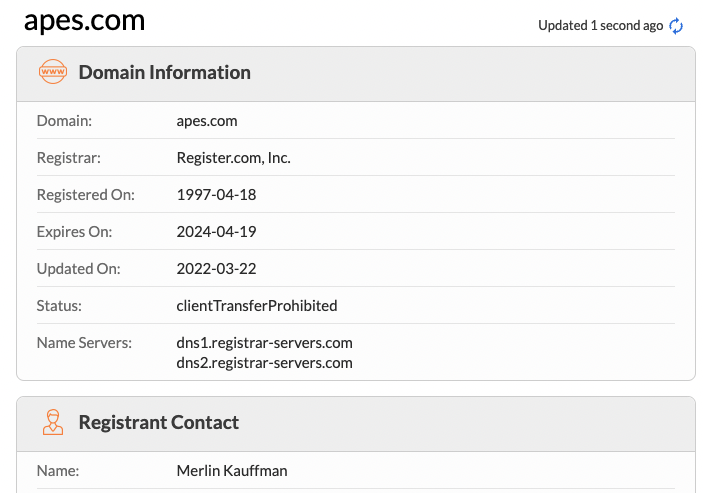Click the dns2.registrar-servers.com name server

pyautogui.click(x=265, y=363)
